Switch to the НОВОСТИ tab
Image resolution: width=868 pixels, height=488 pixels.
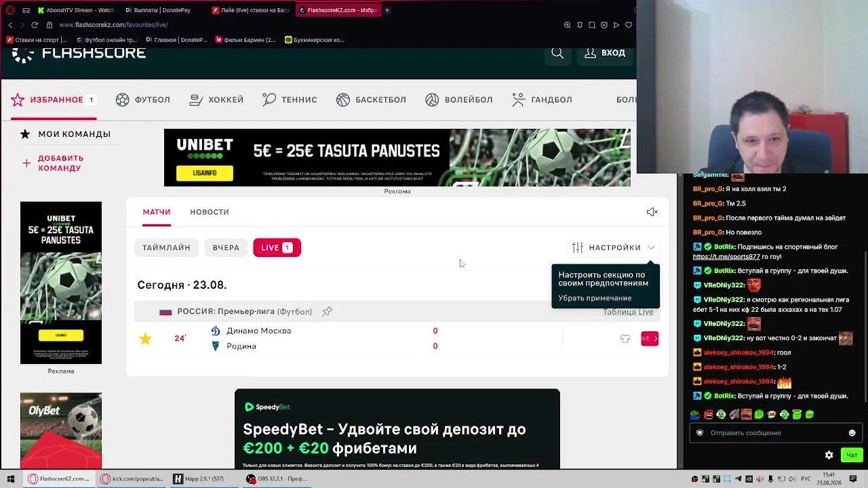(x=210, y=212)
